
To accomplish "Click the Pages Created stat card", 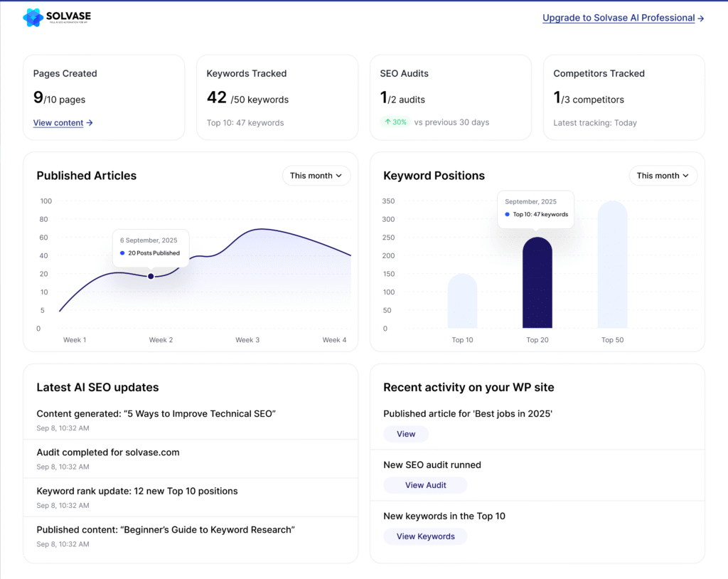I will point(104,97).
